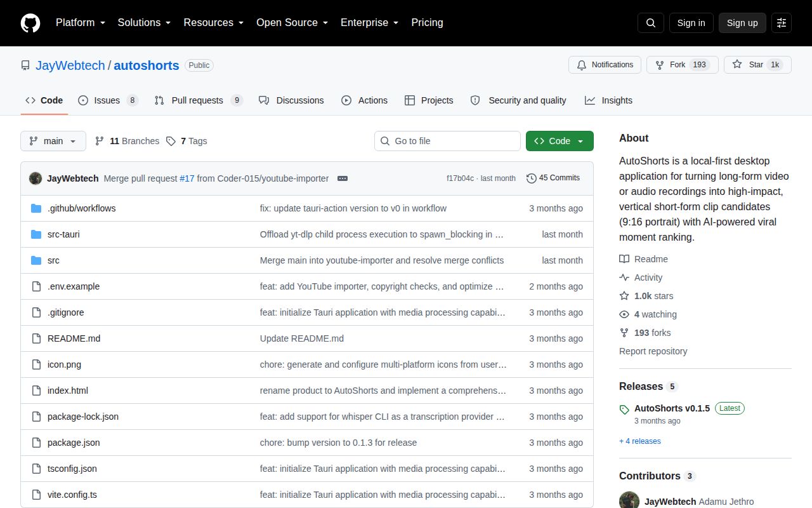Switch to the Pull requests tab
Screen dimensions: 812x508
click(x=199, y=100)
